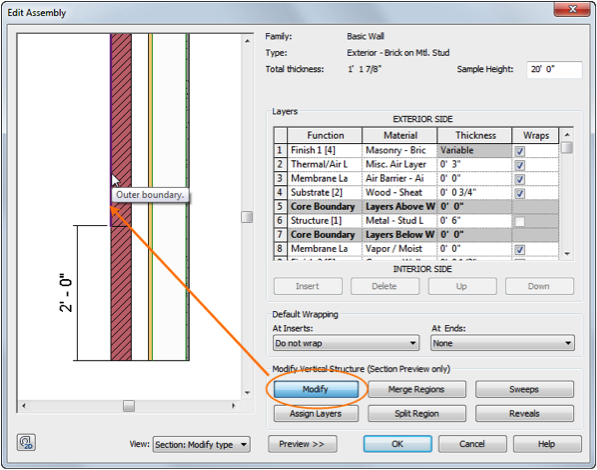Click 'Wood - Sheat' material cell

pos(400,192)
